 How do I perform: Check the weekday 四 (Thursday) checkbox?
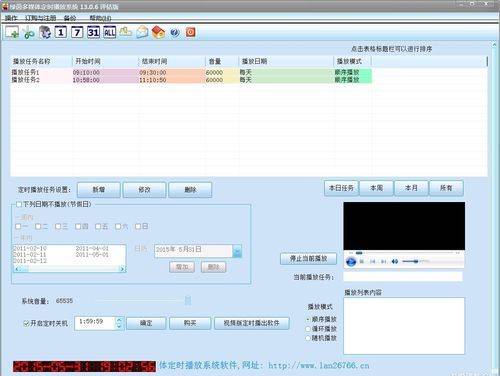78,227
